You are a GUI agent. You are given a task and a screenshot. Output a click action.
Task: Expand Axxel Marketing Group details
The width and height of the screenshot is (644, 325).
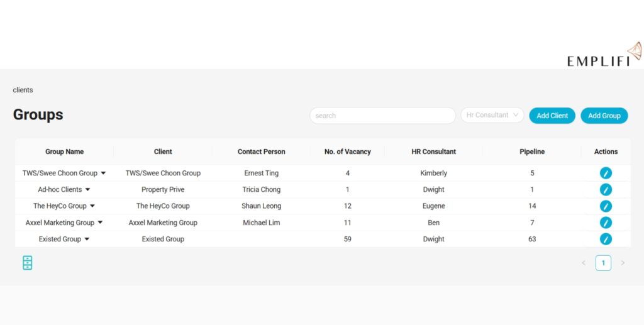click(100, 223)
